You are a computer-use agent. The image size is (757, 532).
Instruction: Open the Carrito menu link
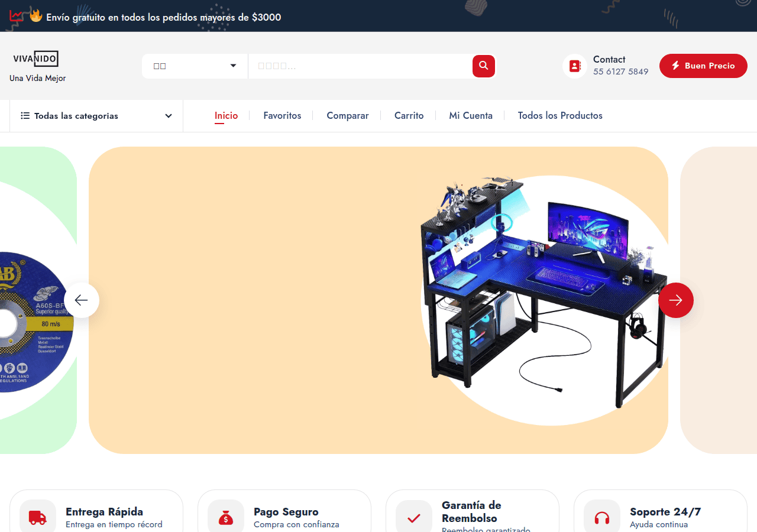(x=409, y=116)
